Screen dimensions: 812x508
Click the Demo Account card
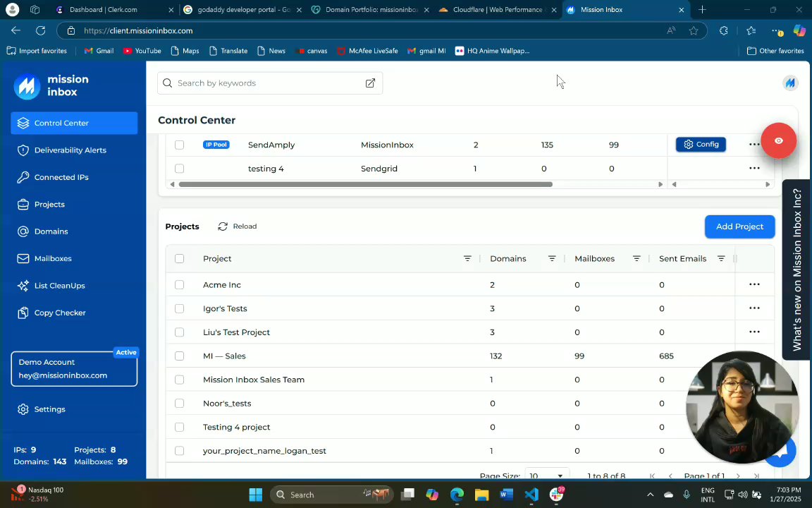pos(74,368)
